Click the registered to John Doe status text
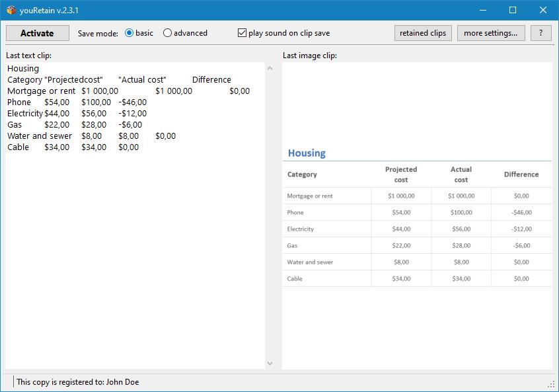The height and width of the screenshot is (392, 559). (x=78, y=382)
